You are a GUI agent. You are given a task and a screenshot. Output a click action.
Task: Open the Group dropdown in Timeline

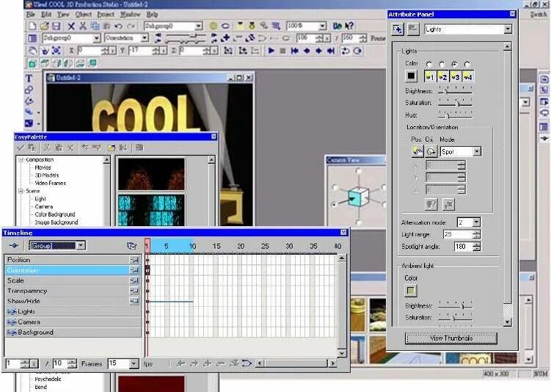coord(81,245)
